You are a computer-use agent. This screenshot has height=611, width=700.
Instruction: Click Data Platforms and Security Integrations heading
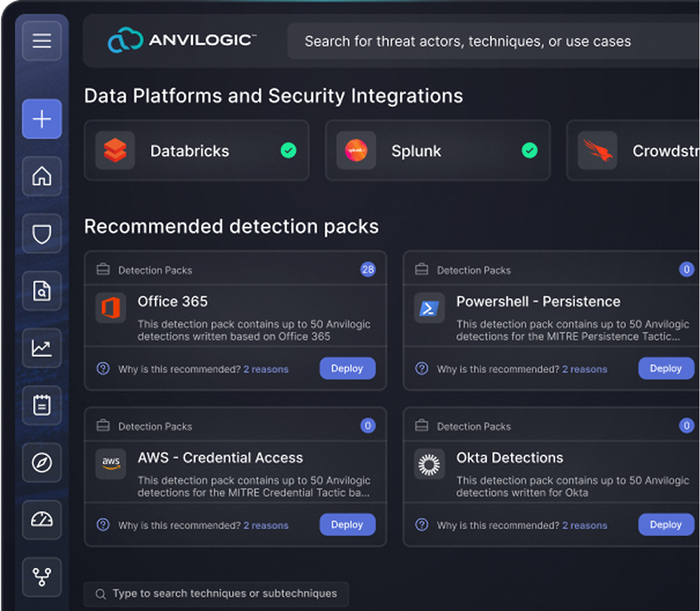[x=274, y=96]
